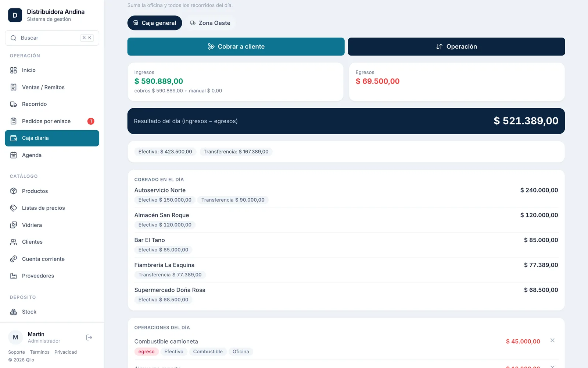Click the Oficina tag
This screenshot has width=588, height=368.
(241, 351)
